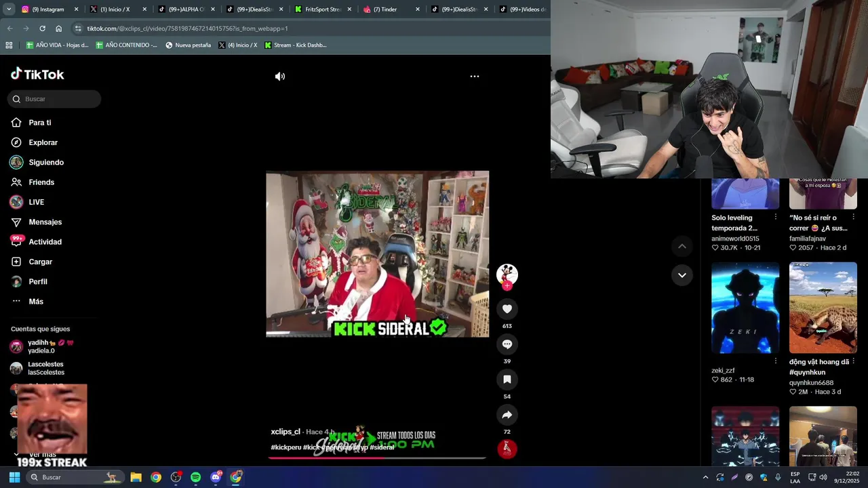Open familiafajnav profile link
This screenshot has height=488, width=868.
pos(808,239)
